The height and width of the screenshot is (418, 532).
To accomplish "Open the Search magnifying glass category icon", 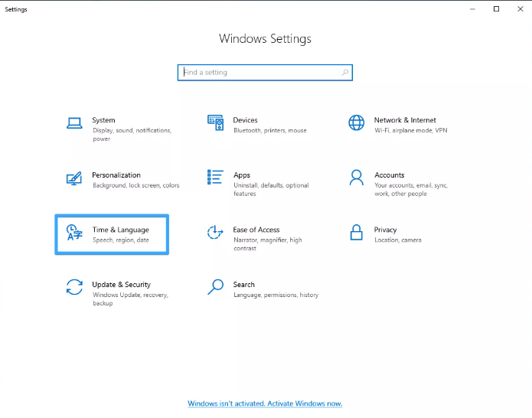I will 215,287.
